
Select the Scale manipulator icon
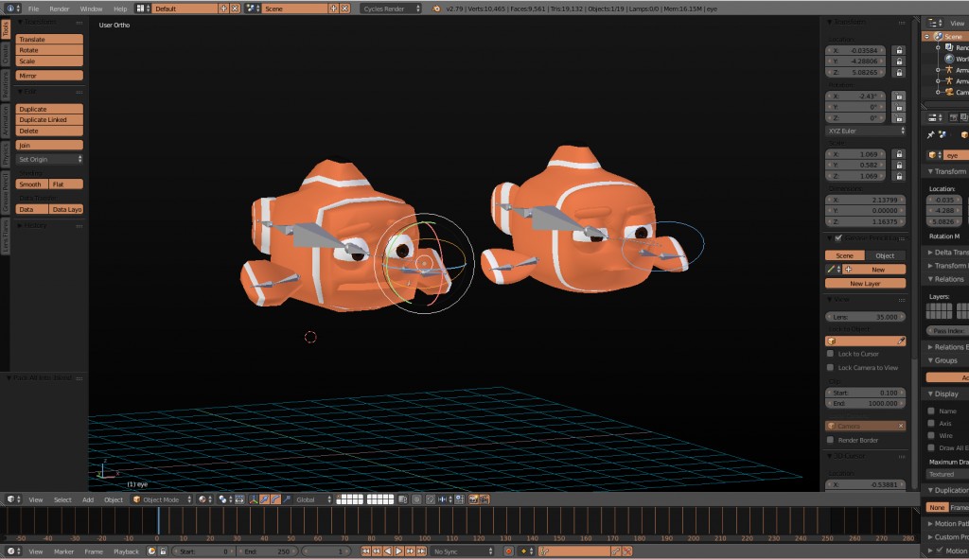285,499
